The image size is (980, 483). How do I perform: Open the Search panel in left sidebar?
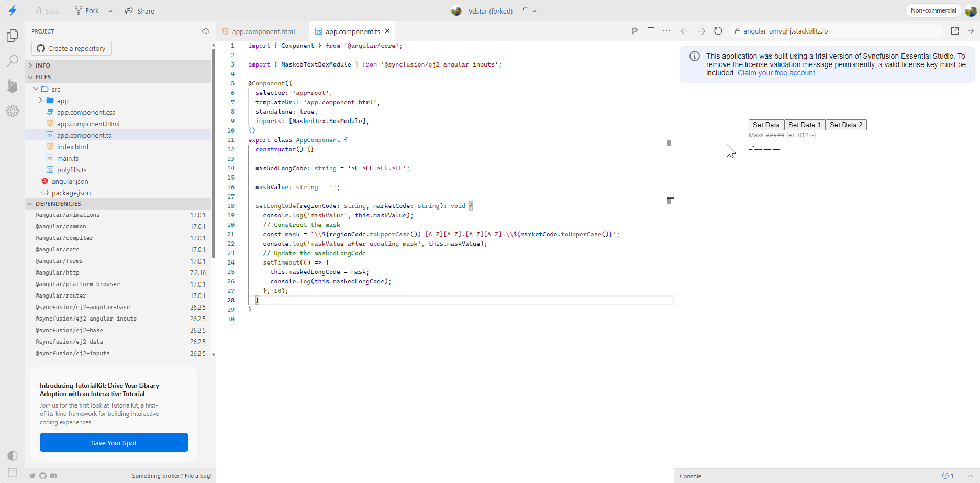coord(13,61)
